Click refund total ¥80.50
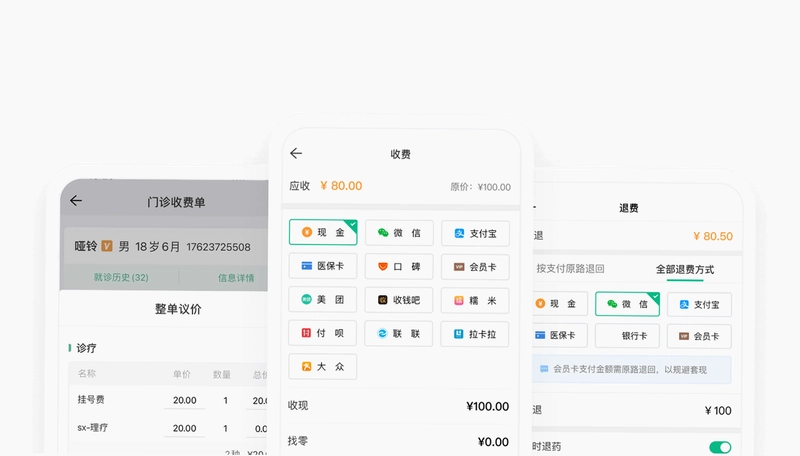 pos(713,236)
